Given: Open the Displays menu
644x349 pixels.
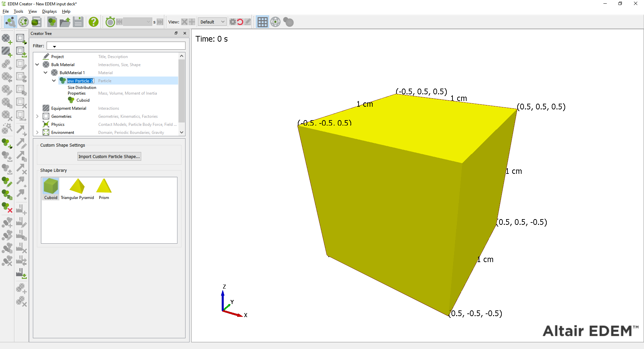Looking at the screenshot, I should tap(49, 11).
